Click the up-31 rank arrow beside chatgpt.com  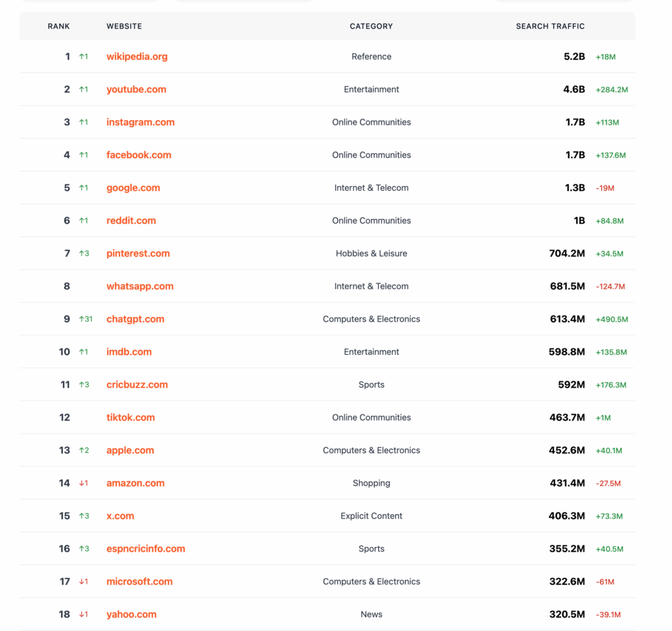pos(85,319)
